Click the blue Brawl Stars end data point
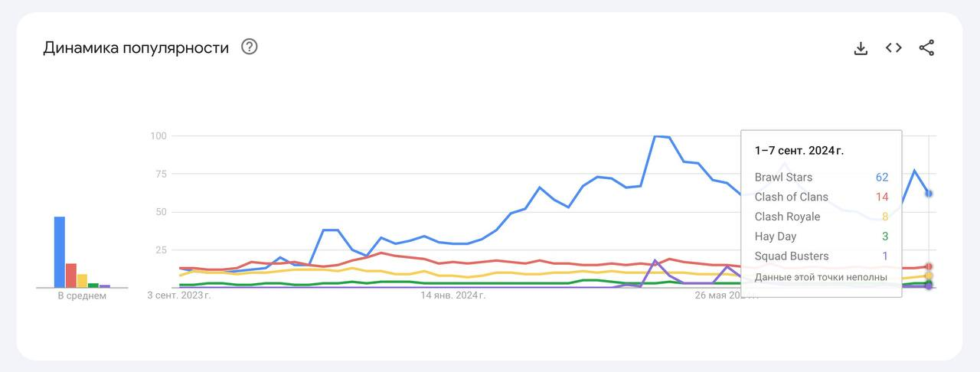Viewport: 980px width, 372px height. click(929, 194)
